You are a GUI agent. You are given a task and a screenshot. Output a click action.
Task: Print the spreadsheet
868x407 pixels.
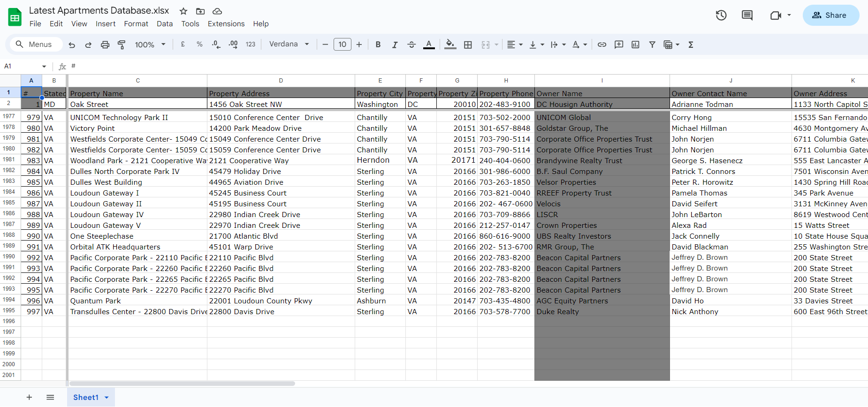[105, 45]
